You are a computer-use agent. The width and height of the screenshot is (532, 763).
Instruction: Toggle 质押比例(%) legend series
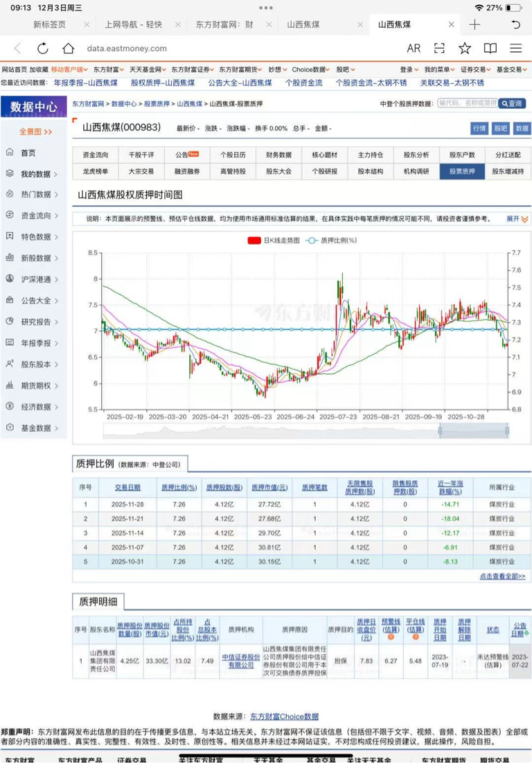coord(330,240)
